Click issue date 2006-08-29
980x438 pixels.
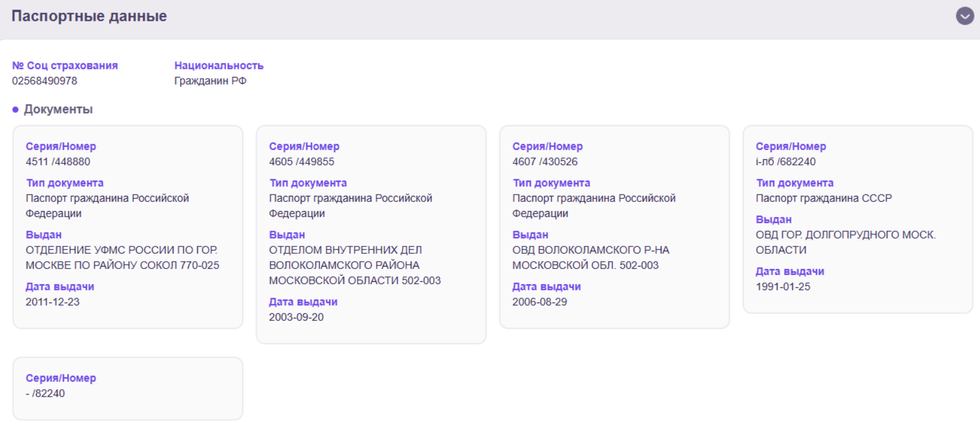point(539,302)
